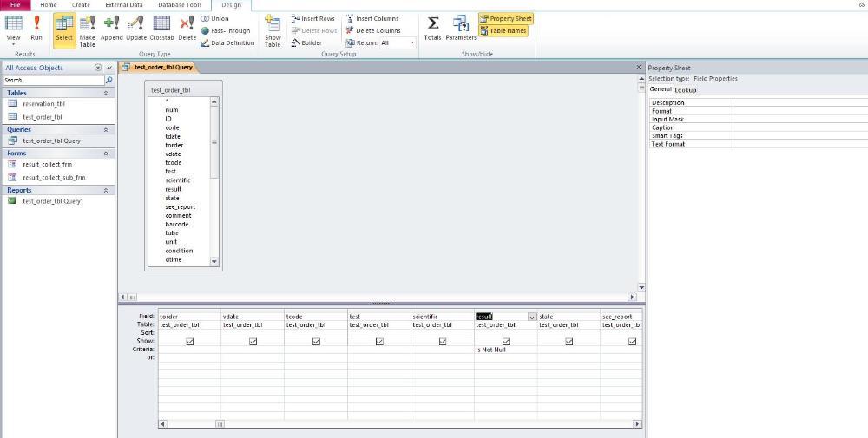Switch to the External Data ribbon tab
This screenshot has width=868, height=438.
123,5
